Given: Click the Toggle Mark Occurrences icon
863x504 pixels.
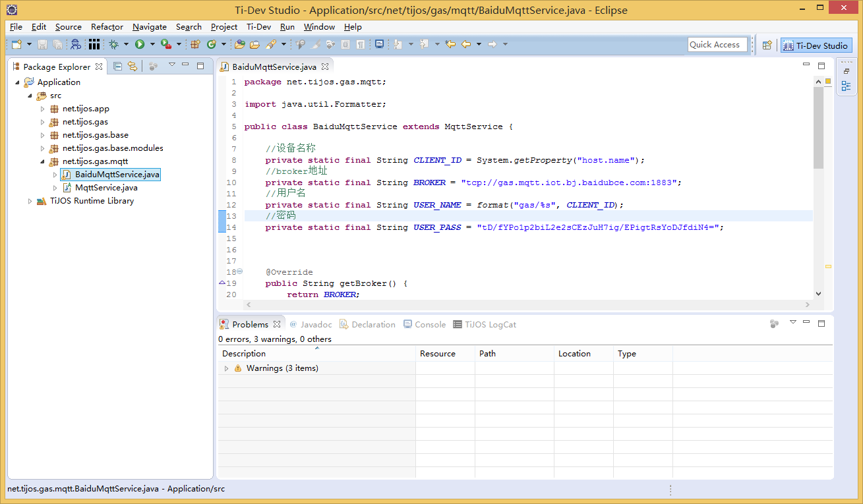Looking at the screenshot, I should pyautogui.click(x=316, y=44).
